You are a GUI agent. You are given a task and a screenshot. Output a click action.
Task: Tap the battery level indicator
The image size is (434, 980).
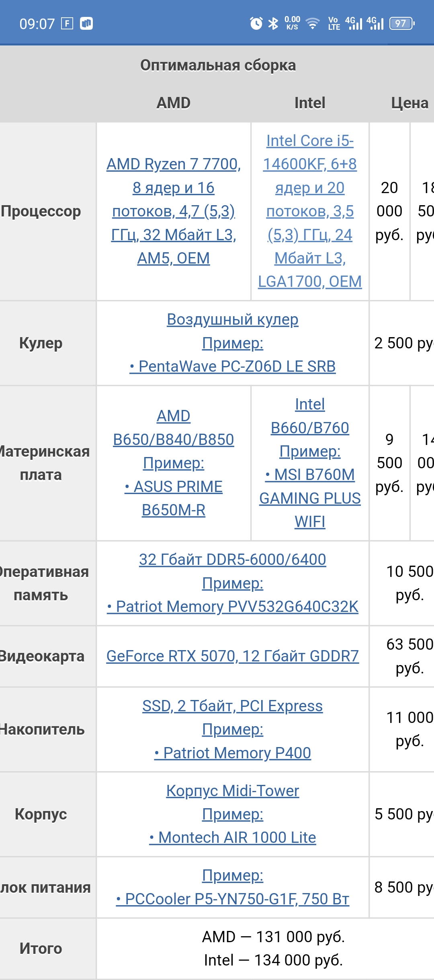402,23
